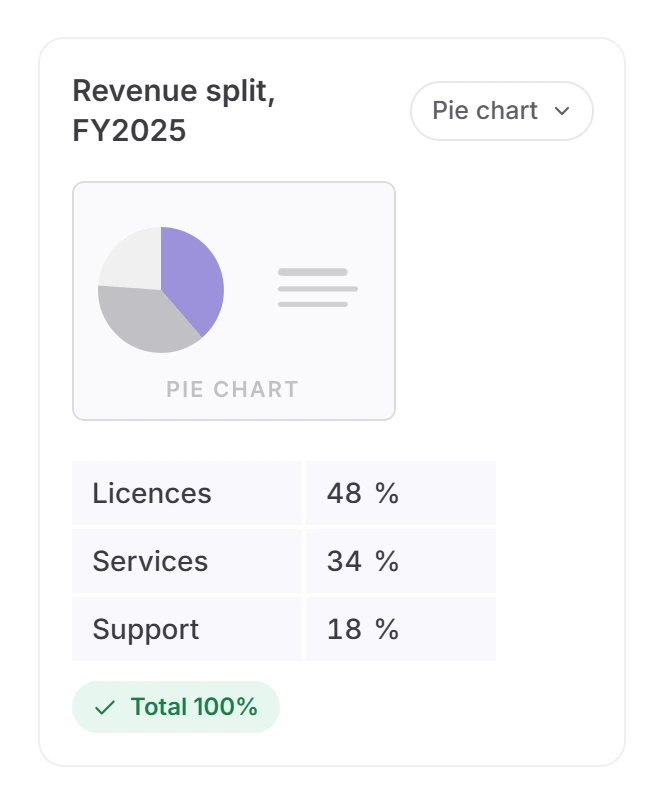Select the Services label cell

[x=187, y=561]
